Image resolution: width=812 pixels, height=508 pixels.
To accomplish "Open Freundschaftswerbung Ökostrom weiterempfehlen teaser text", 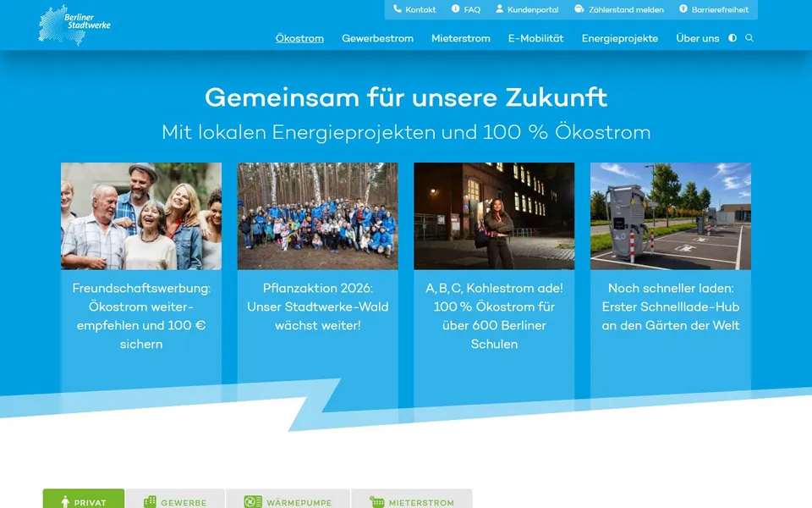I will pyautogui.click(x=141, y=316).
